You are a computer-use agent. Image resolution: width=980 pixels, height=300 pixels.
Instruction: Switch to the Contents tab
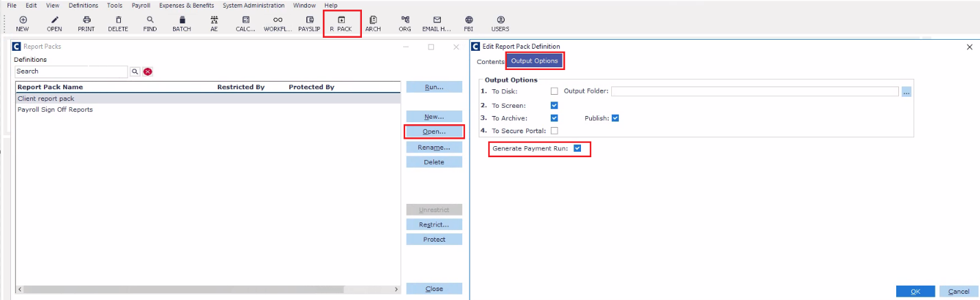pyautogui.click(x=490, y=62)
